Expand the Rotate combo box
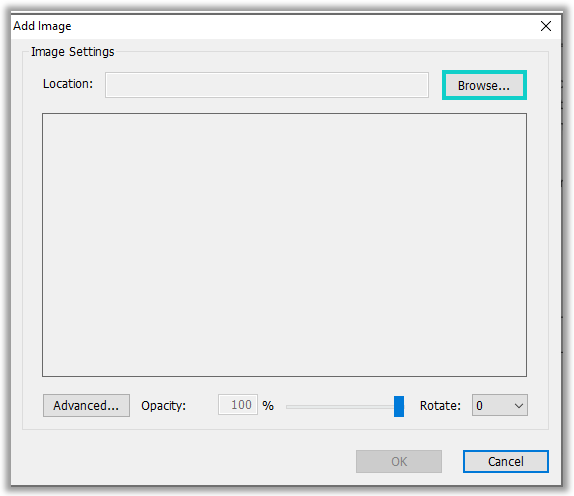Viewport: 574px width, 496px height. (x=500, y=405)
